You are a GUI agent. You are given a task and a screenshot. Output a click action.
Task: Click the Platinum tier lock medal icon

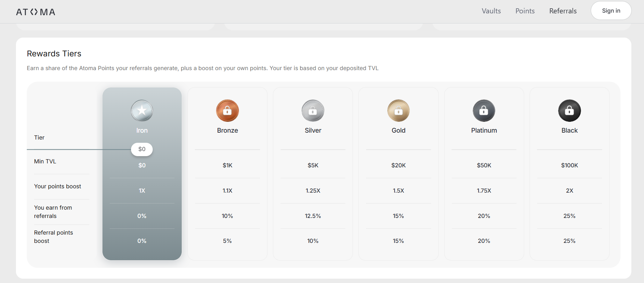coord(484,111)
